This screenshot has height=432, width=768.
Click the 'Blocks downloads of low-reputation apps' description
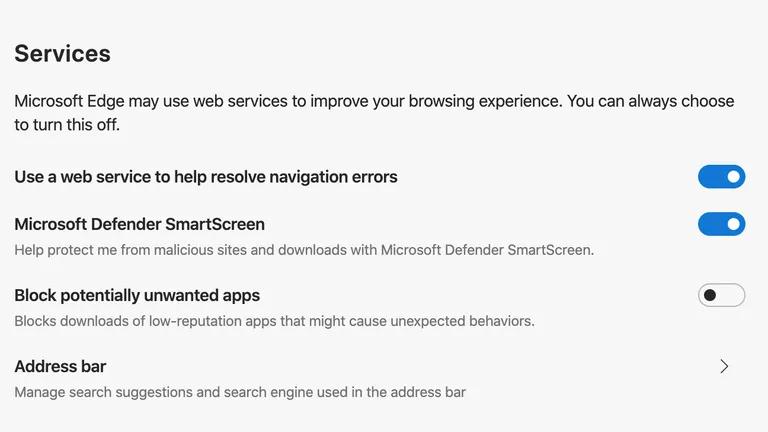tap(274, 321)
